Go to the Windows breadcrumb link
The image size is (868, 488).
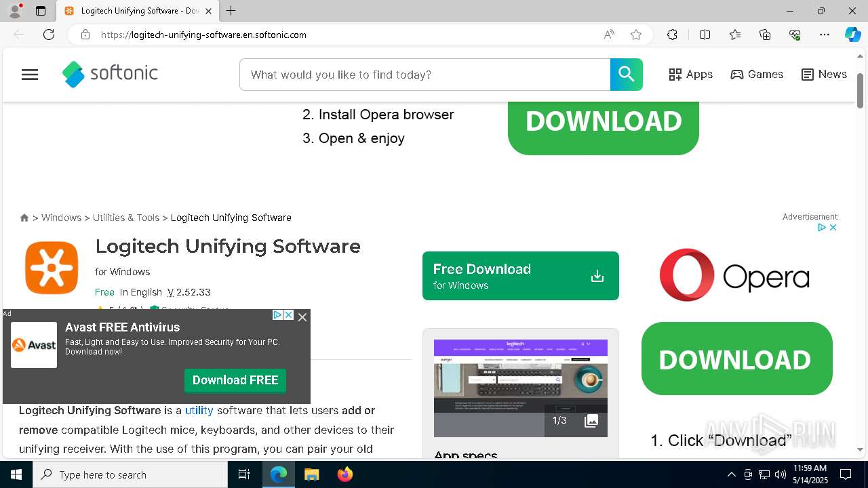pos(61,218)
